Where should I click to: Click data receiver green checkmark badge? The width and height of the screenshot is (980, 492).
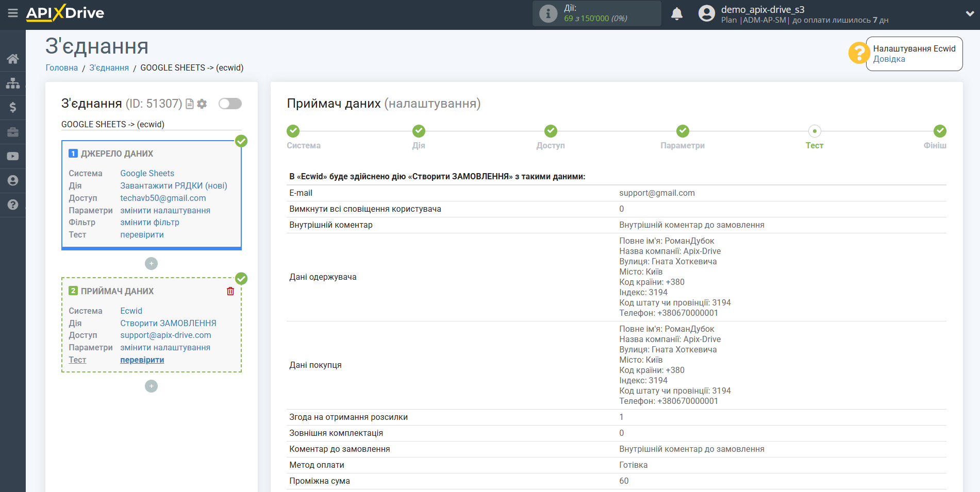(241, 279)
